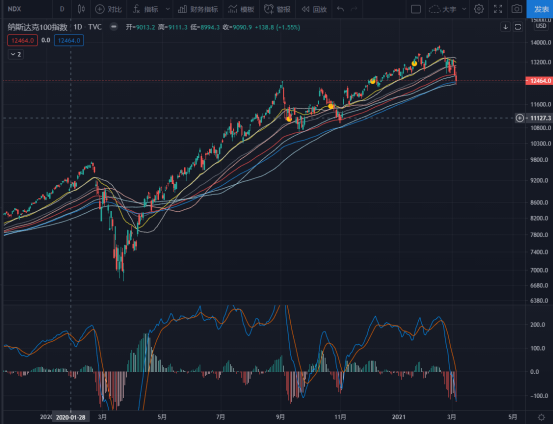Open the USD currency selector on the price scale
This screenshot has height=425, width=554.
click(541, 26)
